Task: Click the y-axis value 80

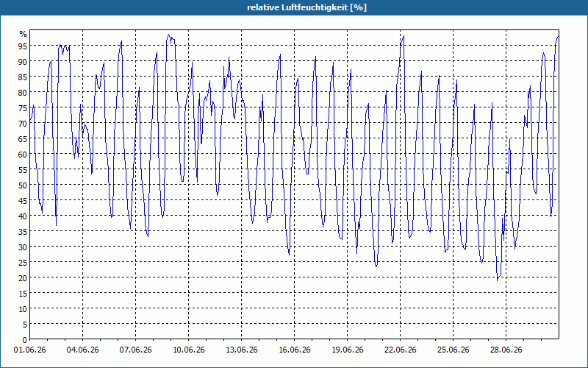Action: click(x=23, y=93)
